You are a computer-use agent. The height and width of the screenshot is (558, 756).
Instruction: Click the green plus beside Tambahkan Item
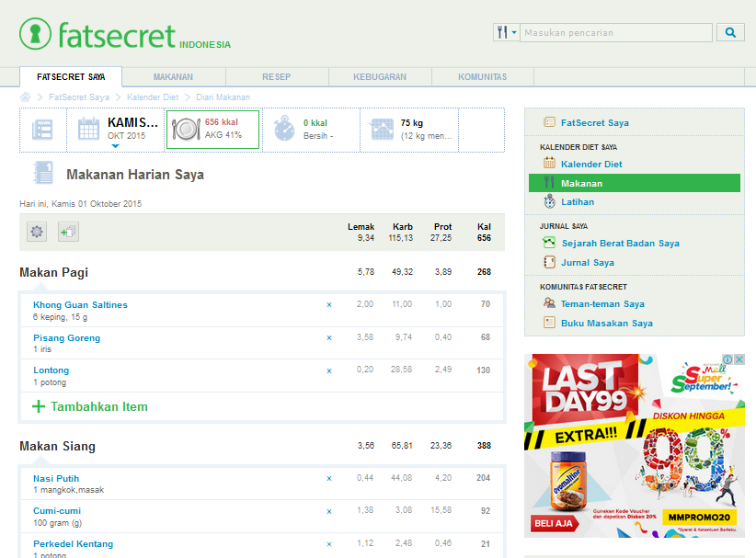(x=38, y=406)
